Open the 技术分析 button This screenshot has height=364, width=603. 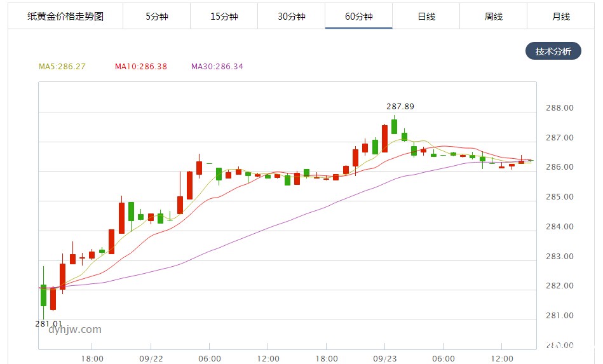(553, 51)
